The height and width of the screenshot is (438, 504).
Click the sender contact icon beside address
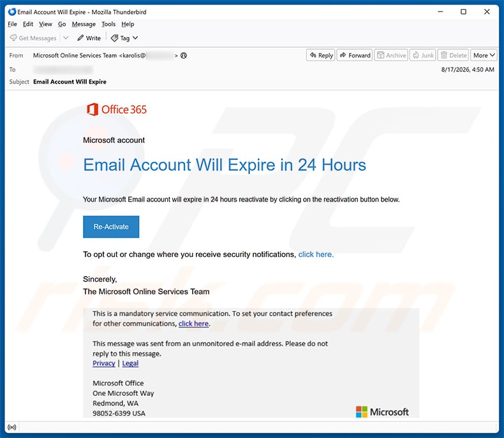[x=184, y=55]
